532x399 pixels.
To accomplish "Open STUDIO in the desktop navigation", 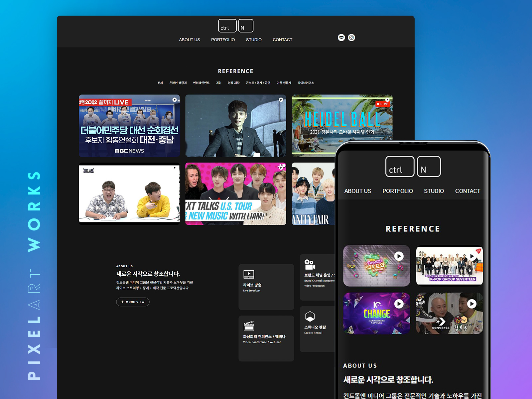I will pos(254,40).
